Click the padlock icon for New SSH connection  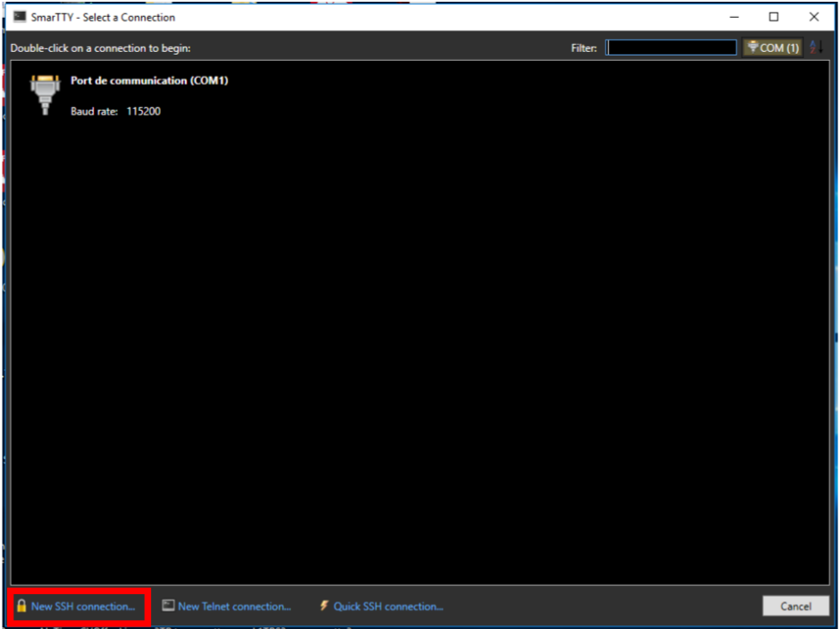click(20, 606)
